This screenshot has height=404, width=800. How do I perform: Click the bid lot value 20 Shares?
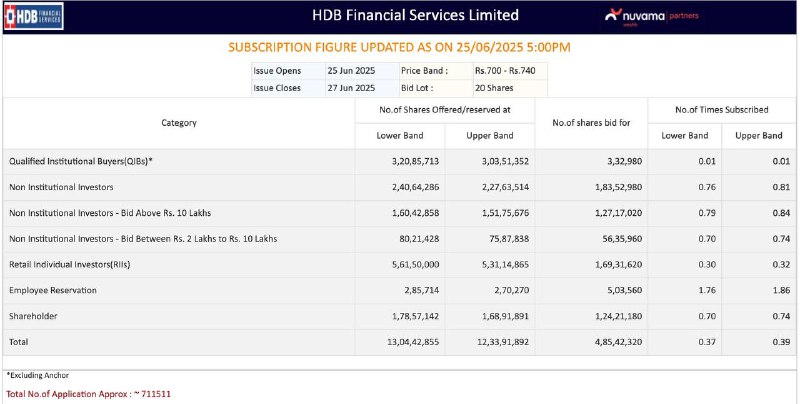(x=494, y=88)
